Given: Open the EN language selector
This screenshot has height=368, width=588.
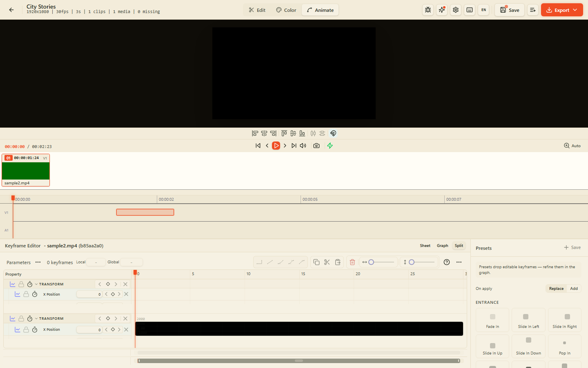Looking at the screenshot, I should coord(483,10).
